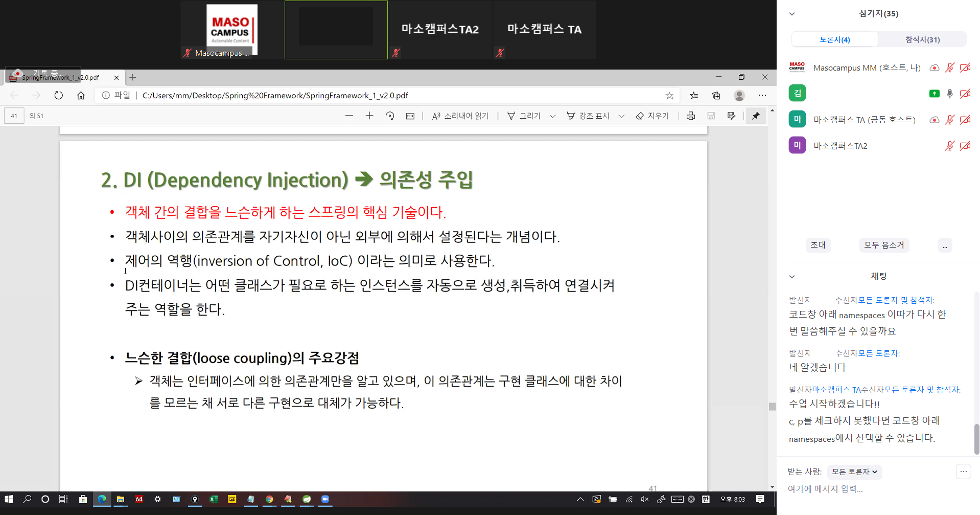Screen dimensions: 980x515
Task: Collapse the 참가자 participants panel
Action: (x=792, y=14)
